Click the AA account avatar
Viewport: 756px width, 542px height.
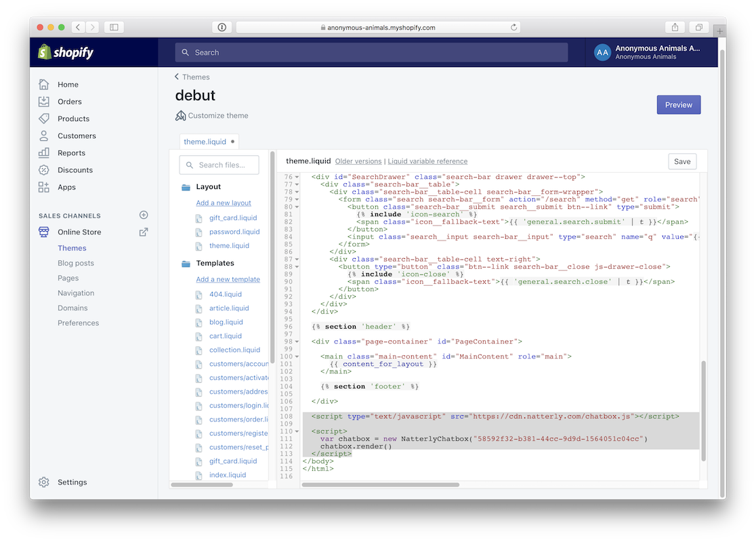coord(602,52)
